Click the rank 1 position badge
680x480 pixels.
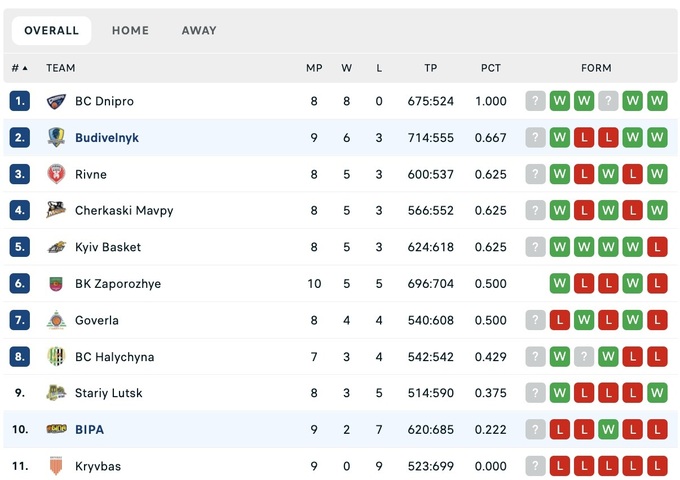[x=20, y=101]
